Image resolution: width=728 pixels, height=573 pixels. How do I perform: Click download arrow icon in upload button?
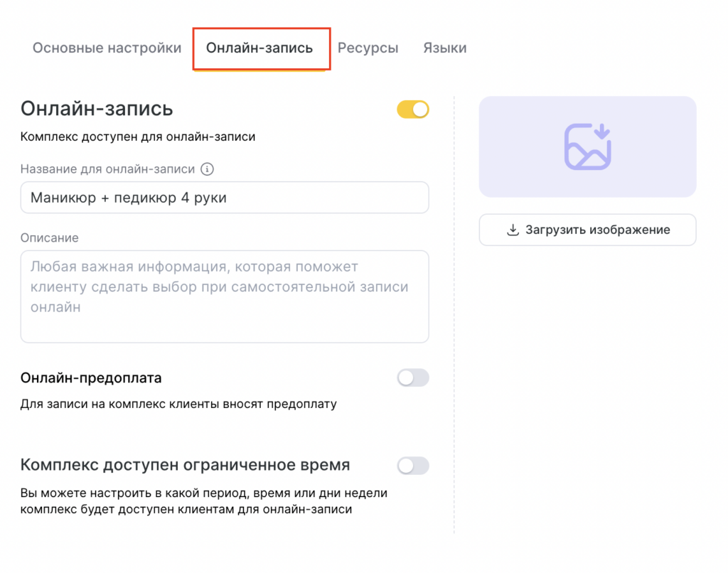pos(513,230)
